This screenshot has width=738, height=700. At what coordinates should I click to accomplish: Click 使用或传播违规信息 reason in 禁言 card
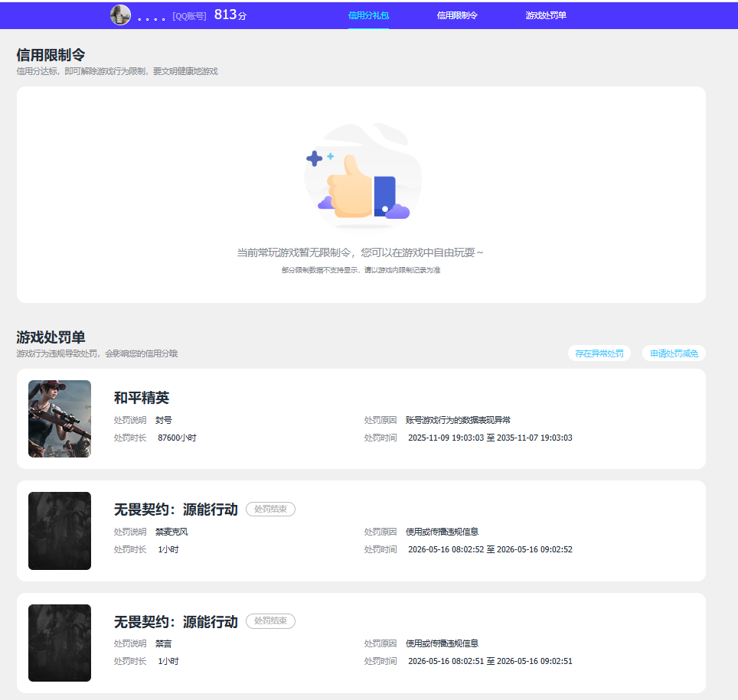point(442,643)
